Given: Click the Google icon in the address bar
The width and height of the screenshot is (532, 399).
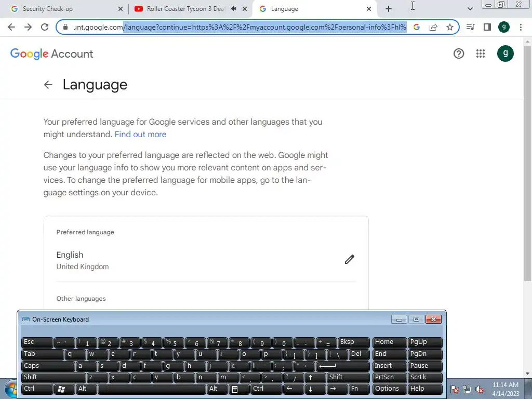Looking at the screenshot, I should click(x=417, y=27).
